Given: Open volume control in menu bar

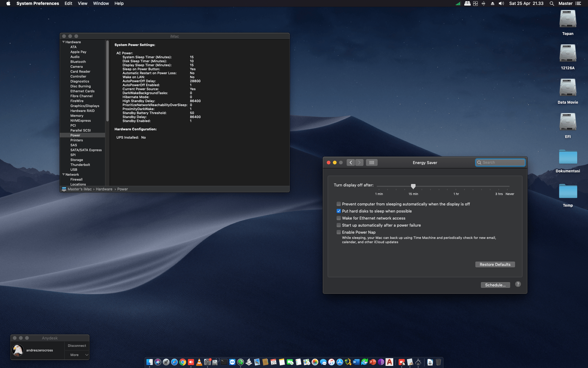Looking at the screenshot, I should (501, 3).
